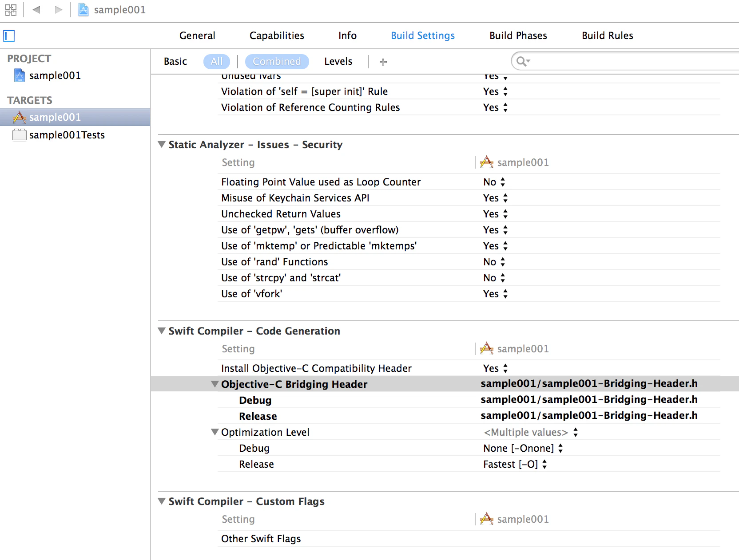Click the sample001 project file icon in jump bar

point(83,10)
